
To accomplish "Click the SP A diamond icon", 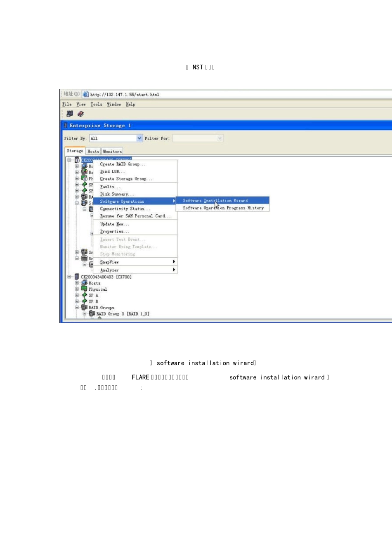I will click(84, 295).
